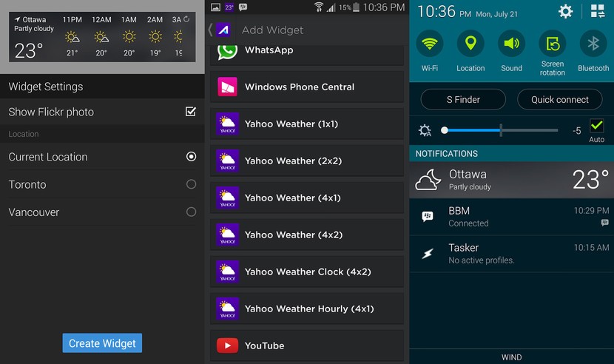Choose Windows Phone Central widget
614x364 pixels.
(306, 87)
